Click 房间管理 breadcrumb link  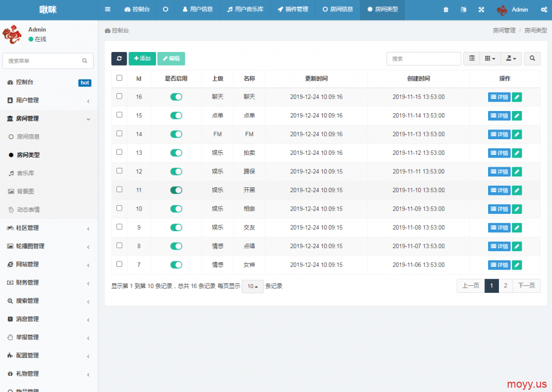point(504,31)
